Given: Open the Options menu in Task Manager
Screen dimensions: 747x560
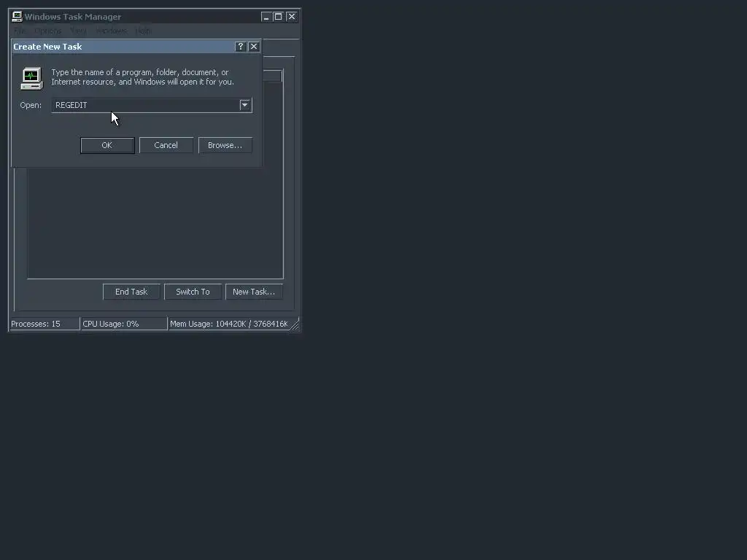Looking at the screenshot, I should coord(48,31).
